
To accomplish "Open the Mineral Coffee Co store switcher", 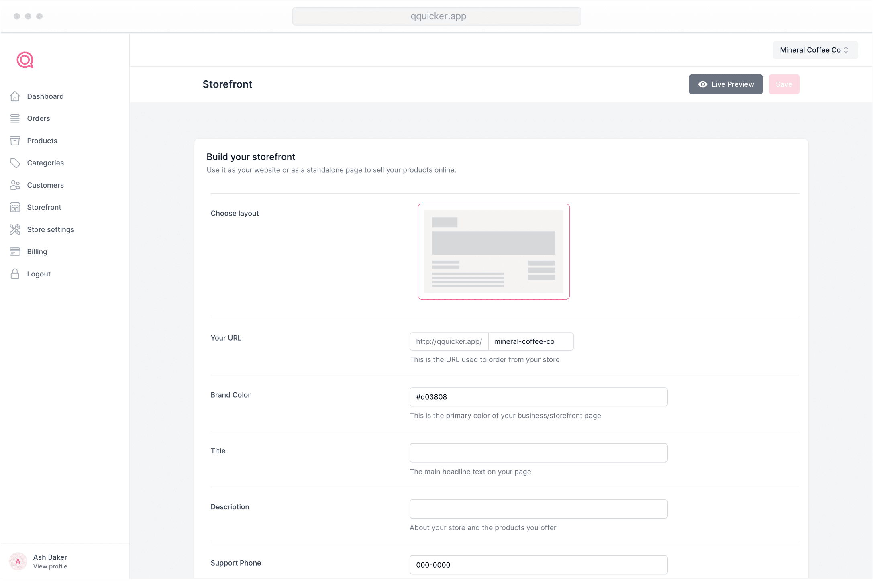I will point(815,50).
